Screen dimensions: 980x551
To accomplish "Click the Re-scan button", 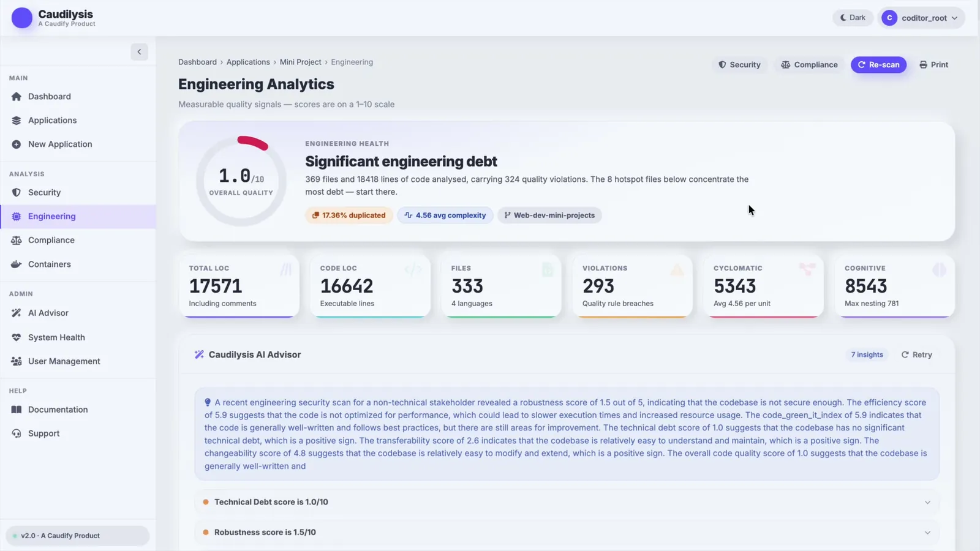I will coord(878,65).
